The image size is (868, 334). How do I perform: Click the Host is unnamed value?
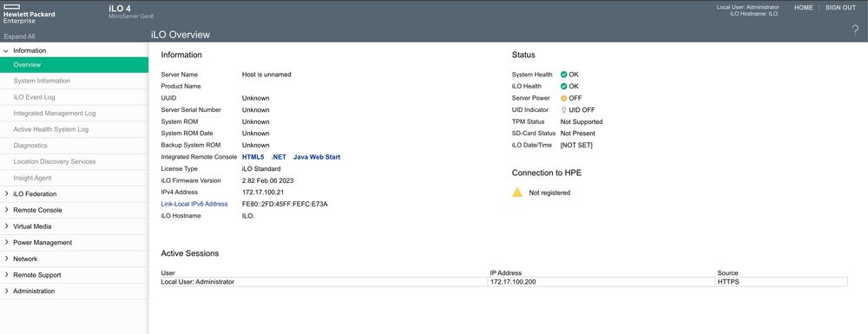click(266, 74)
